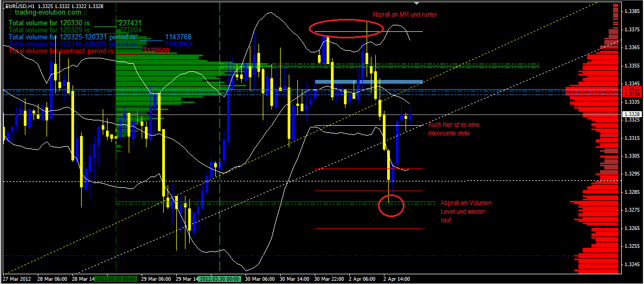Click price scale value 1.3255

click(631, 246)
